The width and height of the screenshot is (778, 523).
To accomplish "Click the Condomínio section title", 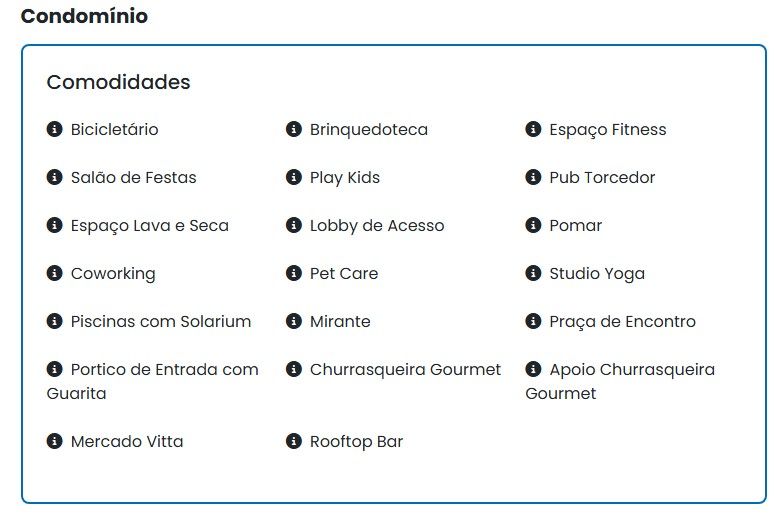I will point(84,16).
